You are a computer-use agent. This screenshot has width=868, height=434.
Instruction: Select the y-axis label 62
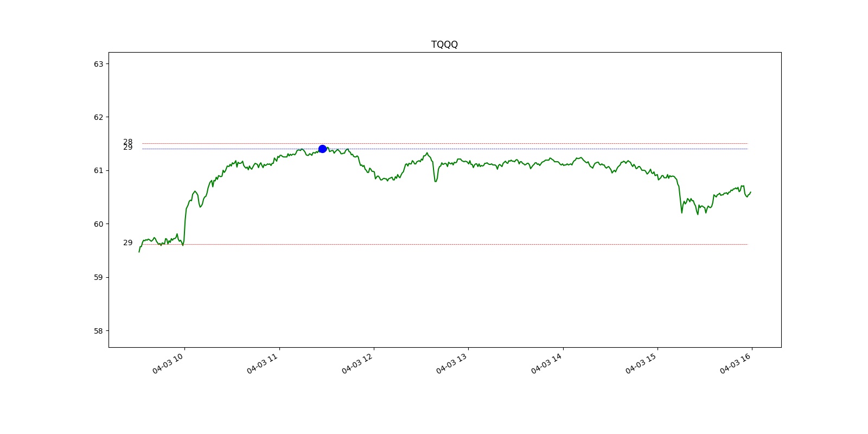click(x=98, y=117)
